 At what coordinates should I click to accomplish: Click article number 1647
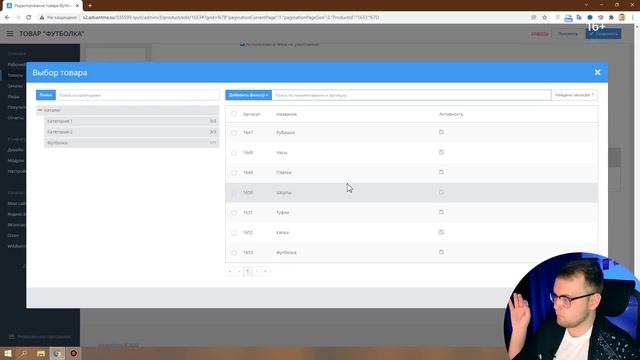pos(248,133)
